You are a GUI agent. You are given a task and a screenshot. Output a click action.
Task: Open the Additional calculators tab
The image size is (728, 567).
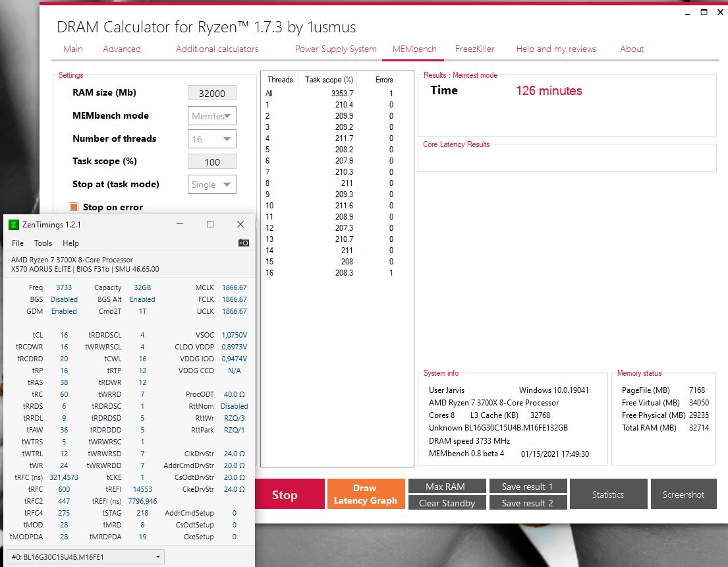tap(217, 49)
